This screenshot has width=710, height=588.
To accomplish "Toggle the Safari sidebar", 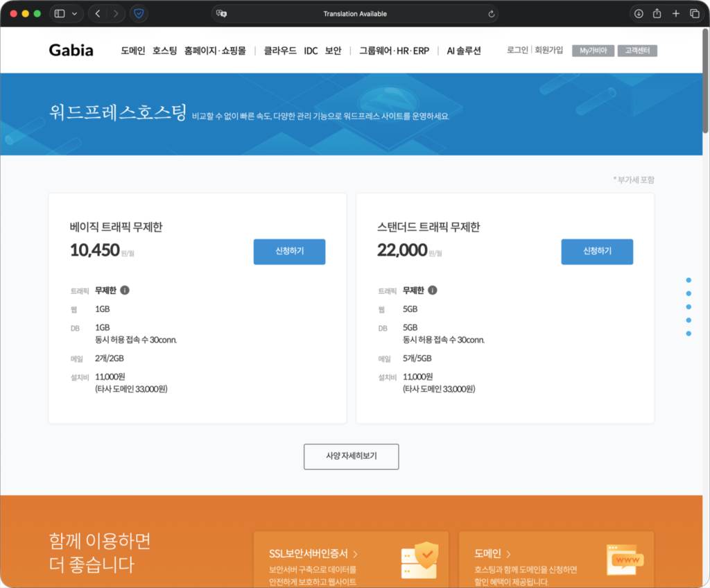I will (x=60, y=14).
